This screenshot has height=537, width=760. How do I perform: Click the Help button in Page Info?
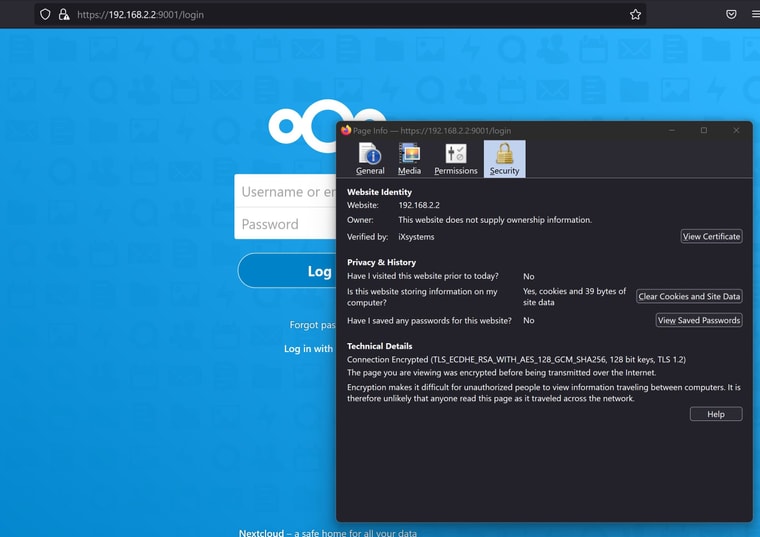[716, 414]
